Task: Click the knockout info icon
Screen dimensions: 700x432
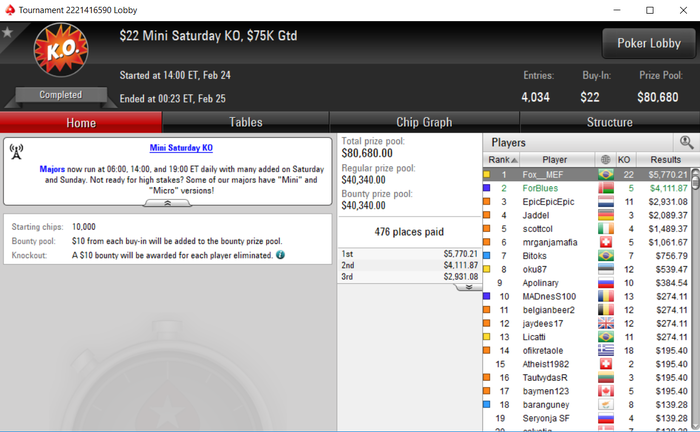Action: pyautogui.click(x=280, y=255)
